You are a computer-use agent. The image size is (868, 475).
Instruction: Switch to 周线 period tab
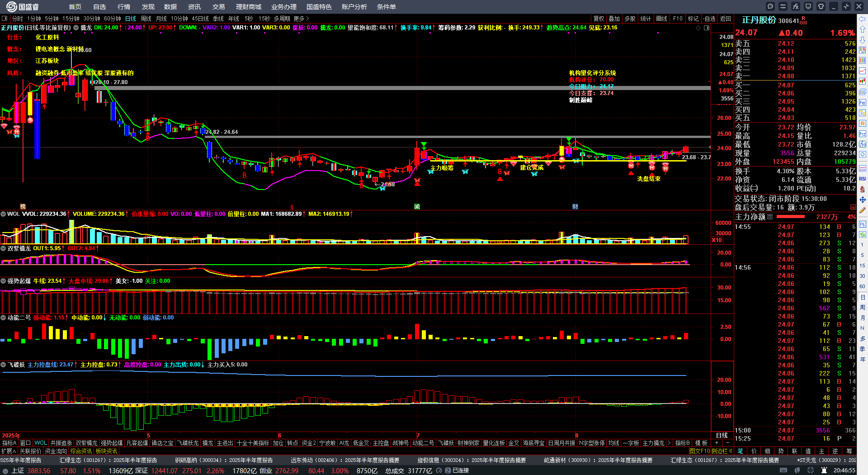click(x=146, y=19)
